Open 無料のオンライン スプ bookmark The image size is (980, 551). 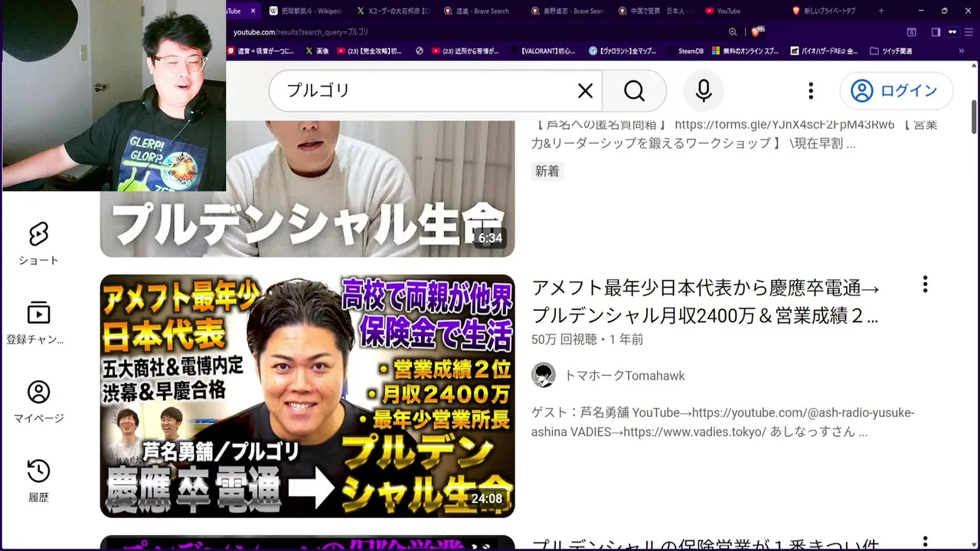click(x=746, y=51)
